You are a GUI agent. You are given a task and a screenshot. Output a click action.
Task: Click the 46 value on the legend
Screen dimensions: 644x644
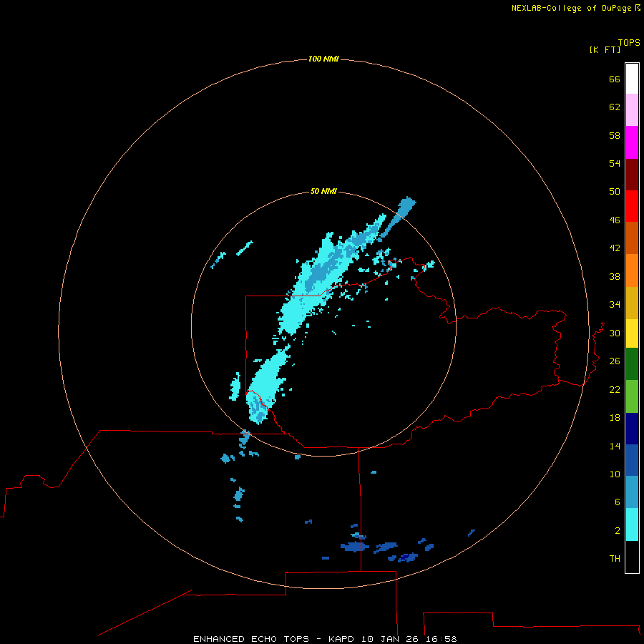click(615, 220)
